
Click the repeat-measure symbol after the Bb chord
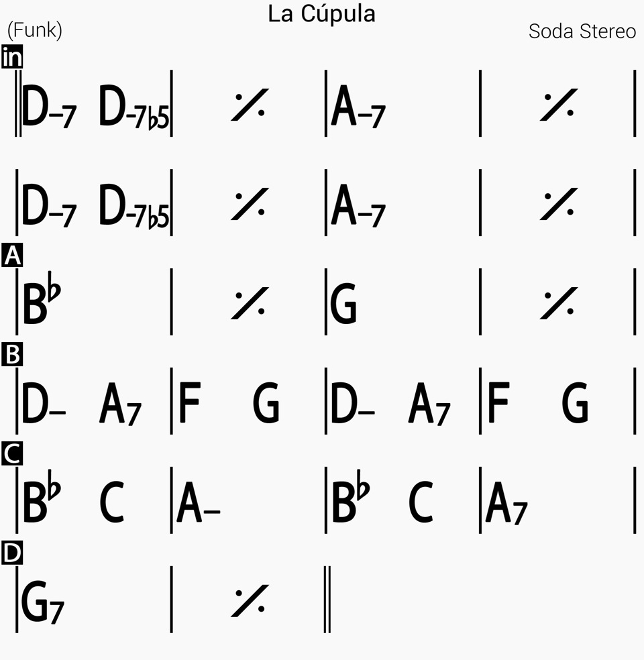[250, 303]
